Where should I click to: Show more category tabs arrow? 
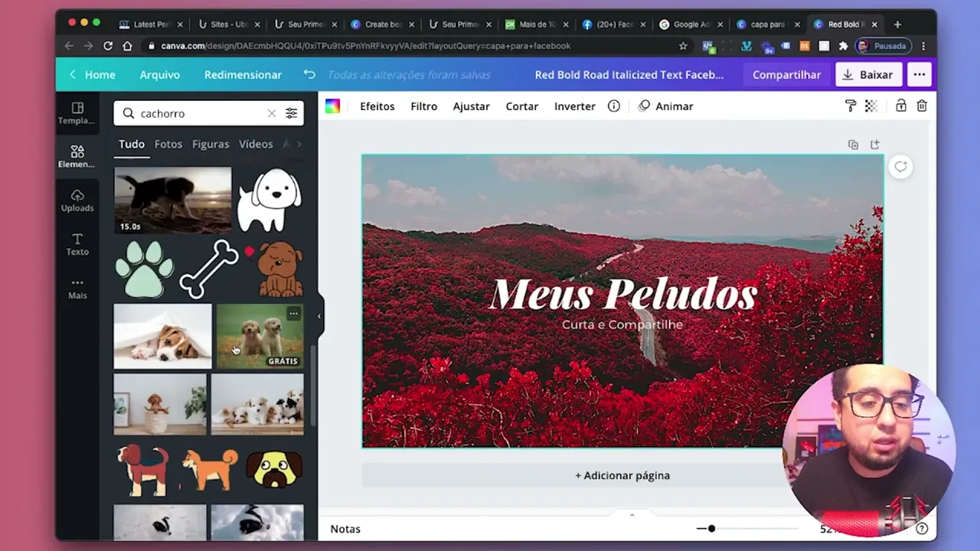(299, 144)
